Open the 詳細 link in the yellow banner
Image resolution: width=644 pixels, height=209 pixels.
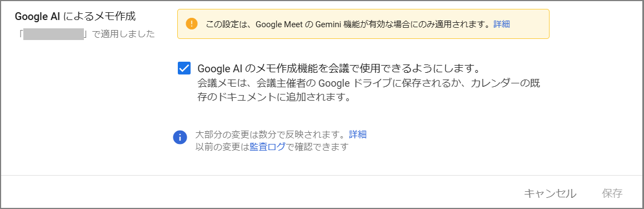click(x=502, y=24)
